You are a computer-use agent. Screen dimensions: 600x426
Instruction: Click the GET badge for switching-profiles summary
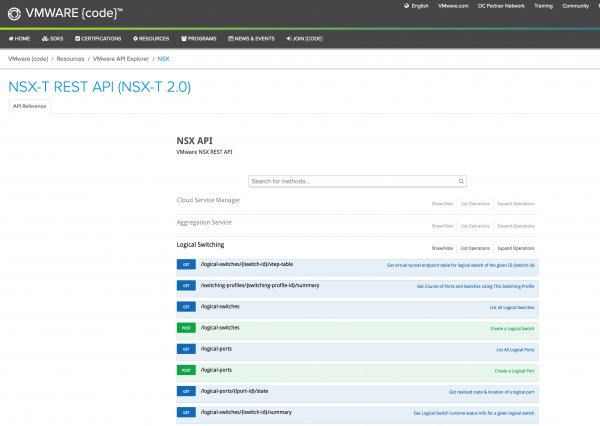point(186,286)
